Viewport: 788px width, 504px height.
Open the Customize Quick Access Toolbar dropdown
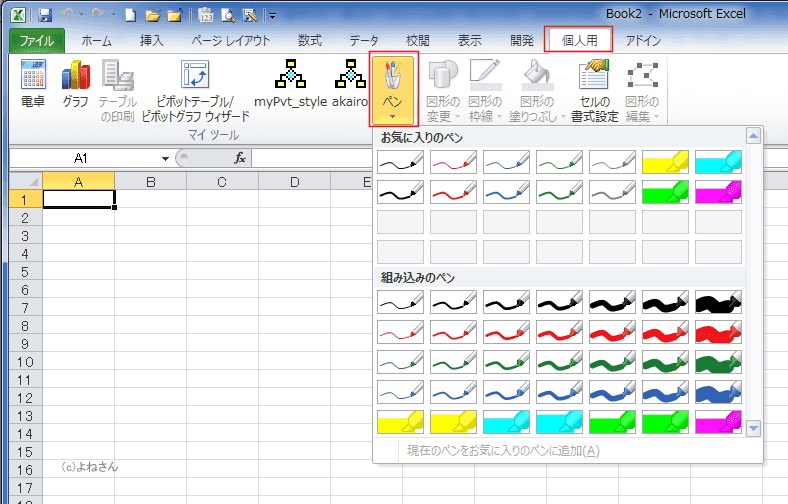click(273, 16)
